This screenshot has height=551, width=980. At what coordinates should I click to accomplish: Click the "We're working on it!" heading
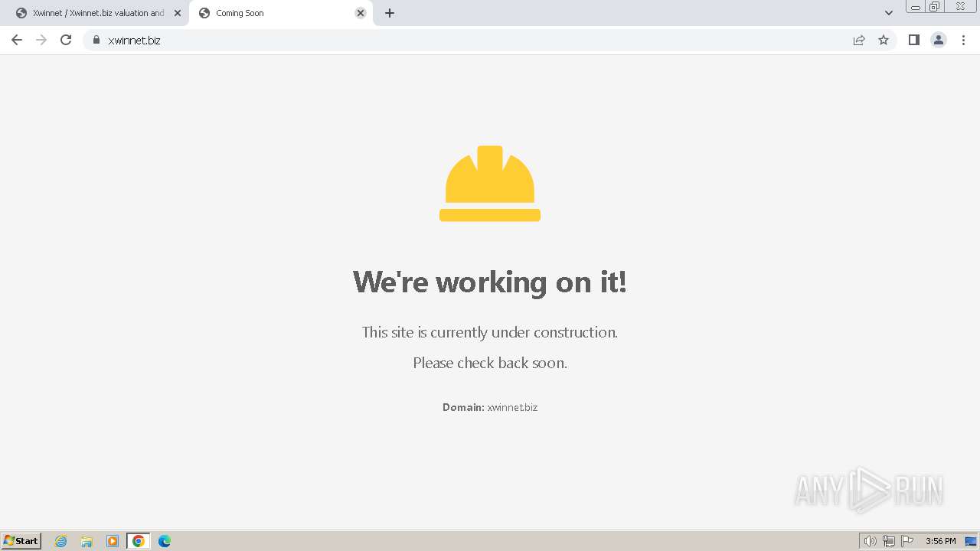[490, 282]
